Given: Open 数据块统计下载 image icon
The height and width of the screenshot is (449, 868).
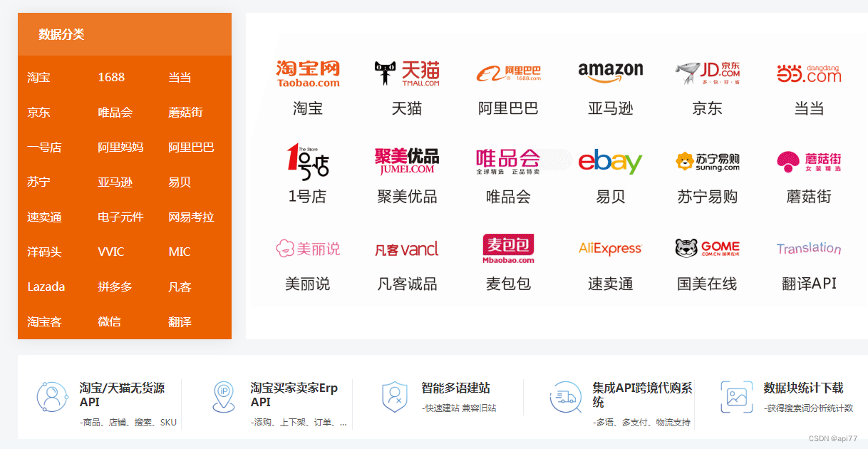Looking at the screenshot, I should click(736, 397).
